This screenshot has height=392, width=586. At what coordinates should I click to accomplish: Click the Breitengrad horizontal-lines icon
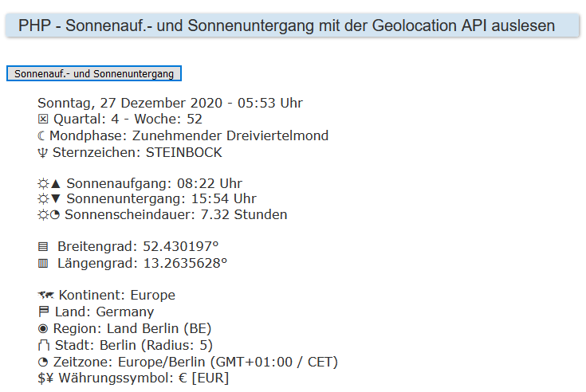tap(43, 247)
